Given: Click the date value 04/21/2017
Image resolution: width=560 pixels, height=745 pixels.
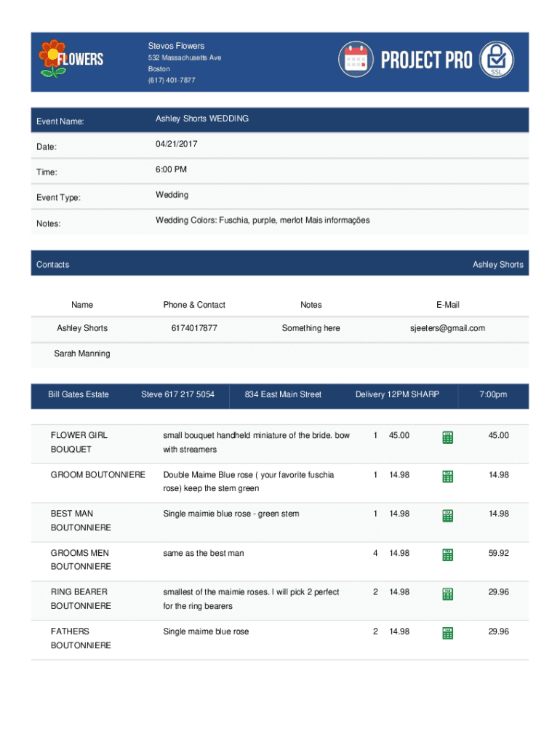Looking at the screenshot, I should click(x=176, y=144).
